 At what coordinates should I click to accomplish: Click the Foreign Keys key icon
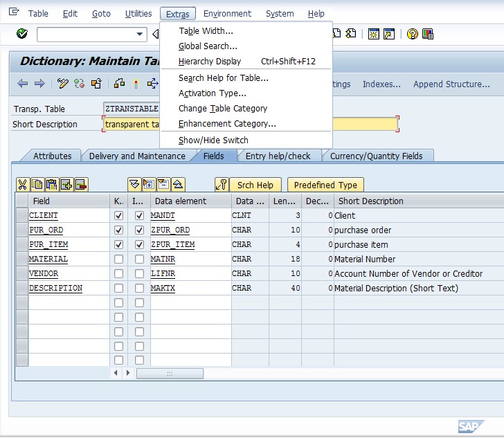pyautogui.click(x=222, y=185)
